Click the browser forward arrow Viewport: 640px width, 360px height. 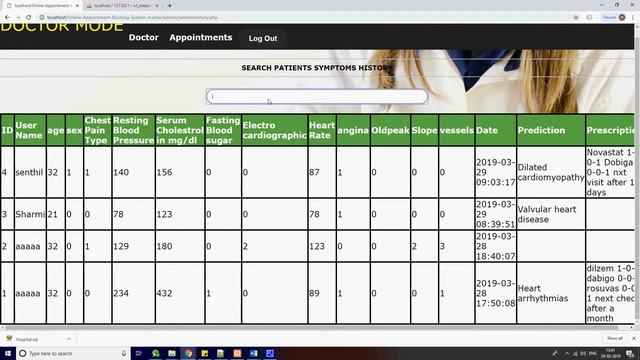tap(18, 18)
